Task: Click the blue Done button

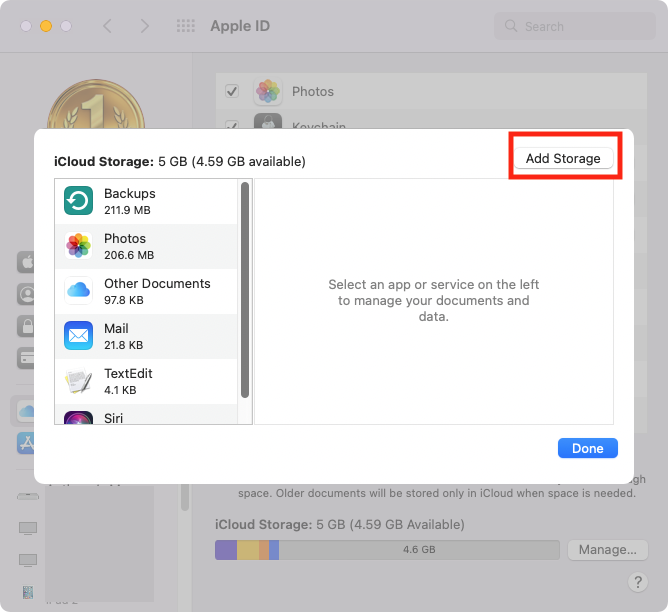Action: (x=587, y=448)
